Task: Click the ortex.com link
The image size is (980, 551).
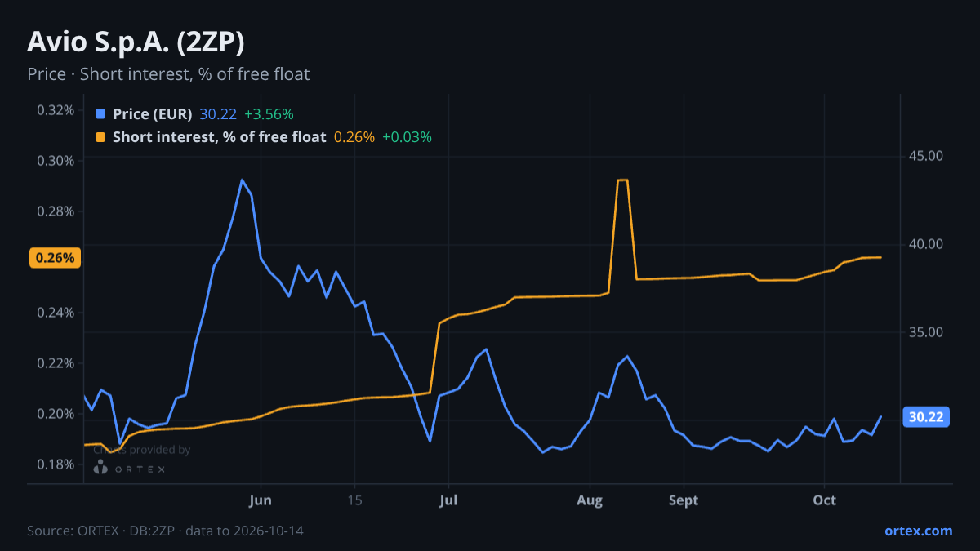Action: click(919, 531)
